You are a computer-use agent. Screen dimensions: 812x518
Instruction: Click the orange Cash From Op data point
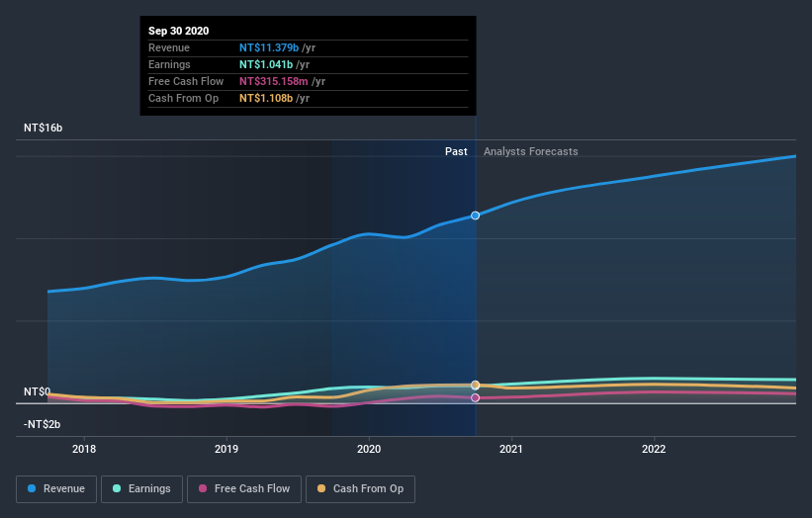click(x=475, y=385)
